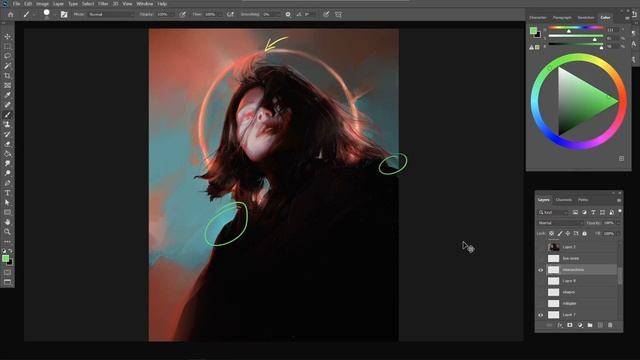Screen dimensions: 640x360
Task: Select the Eyedropper tool
Action: click(x=7, y=95)
